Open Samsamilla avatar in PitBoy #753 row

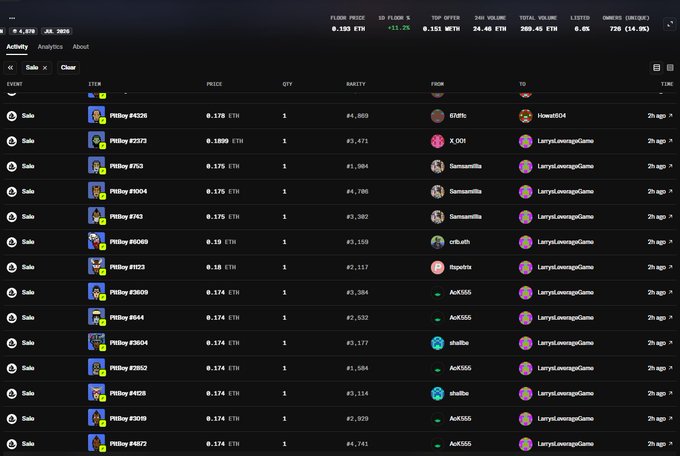[437, 166]
